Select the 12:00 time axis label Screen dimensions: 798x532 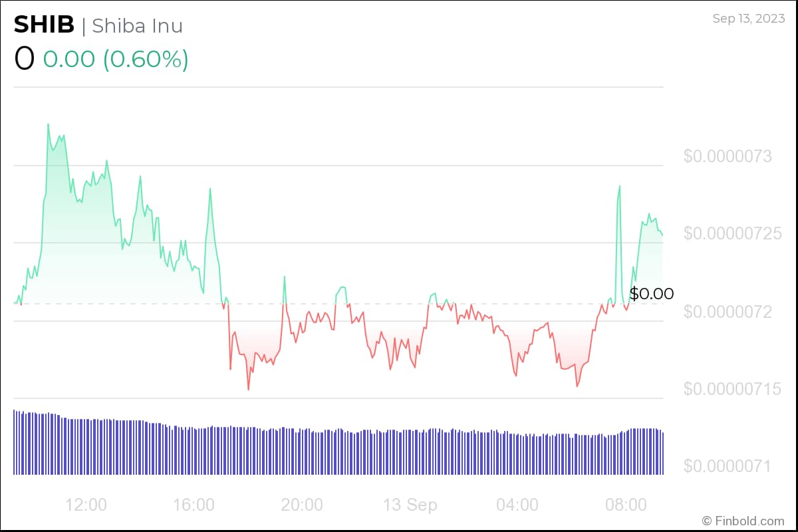86,505
